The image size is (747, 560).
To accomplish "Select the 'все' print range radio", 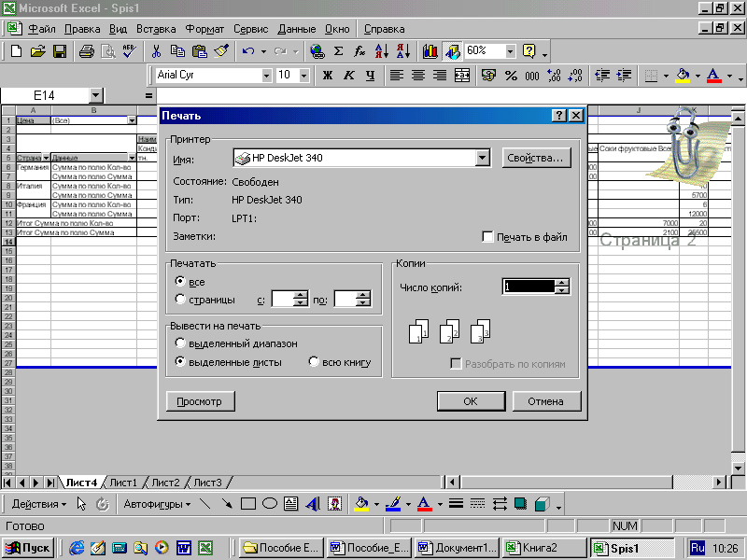I will [x=179, y=281].
